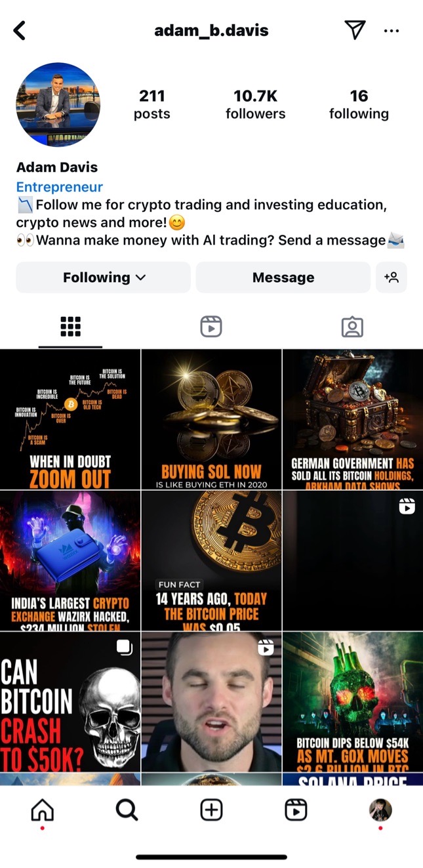Expand the Following dropdown button

(x=104, y=278)
